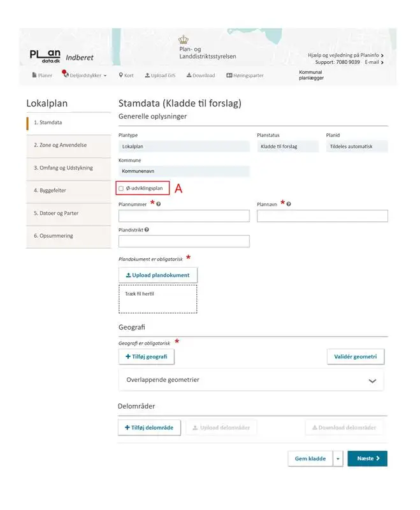The height and width of the screenshot is (510, 420).
Task: Expand the Overlappende geometrier section
Action: (x=372, y=380)
